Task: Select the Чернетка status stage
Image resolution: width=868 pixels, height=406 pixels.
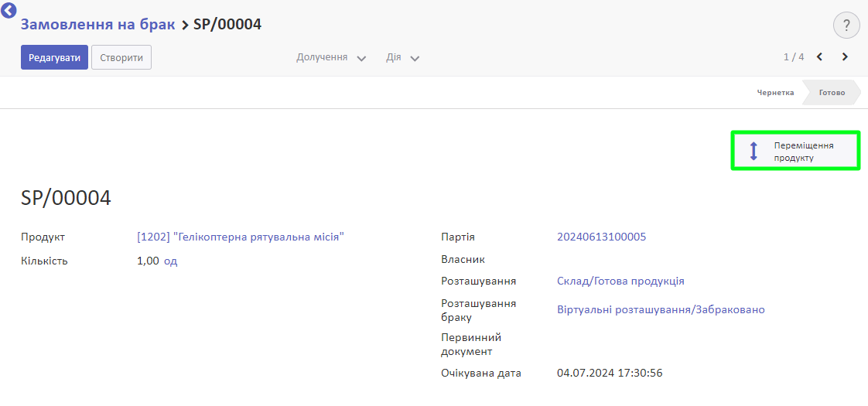Action: tap(775, 92)
